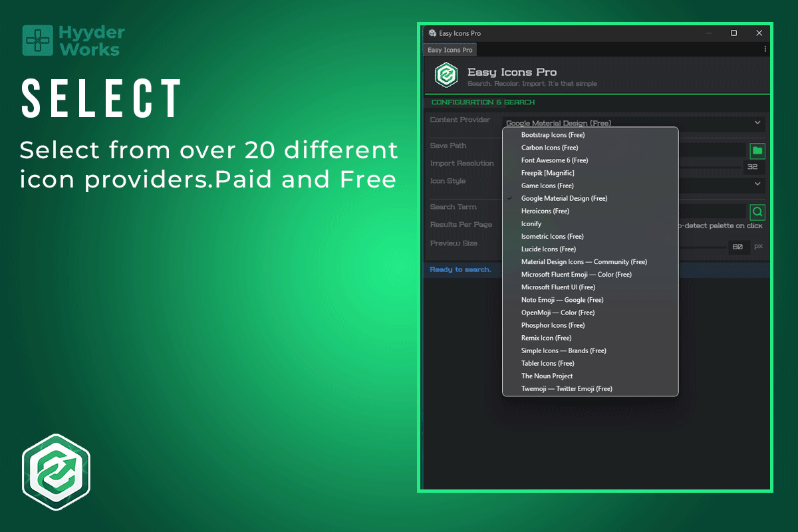The width and height of the screenshot is (798, 532).
Task: Expand the Content Provider dropdown arrow
Action: [757, 122]
